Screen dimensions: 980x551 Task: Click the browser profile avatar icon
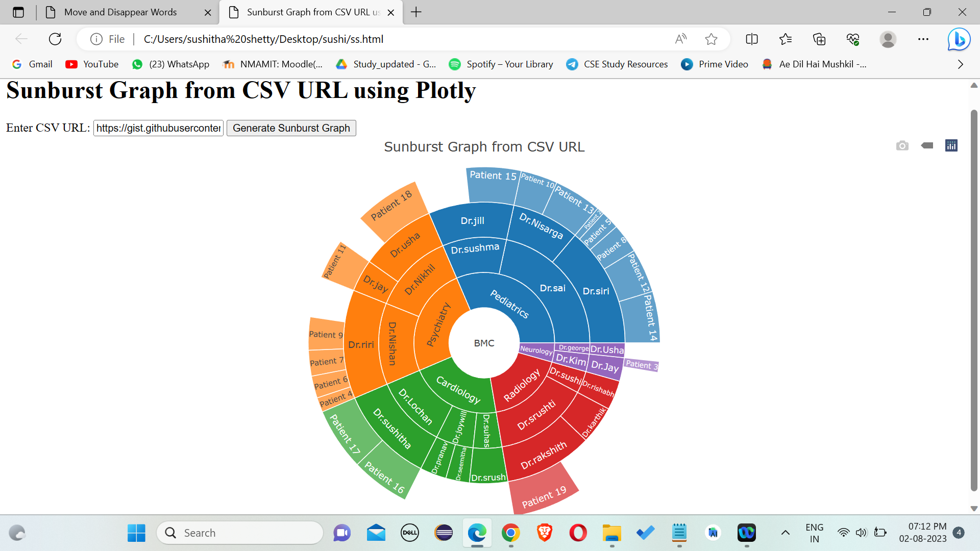(888, 39)
